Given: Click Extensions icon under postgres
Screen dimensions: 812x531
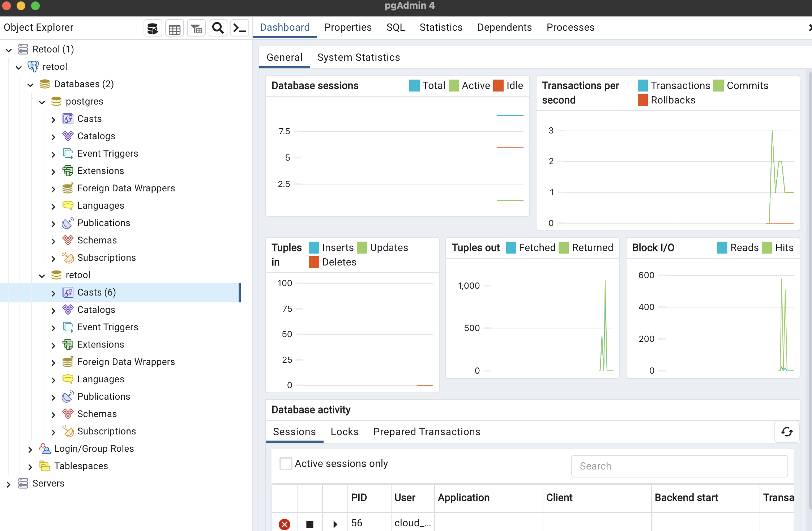Looking at the screenshot, I should [x=68, y=171].
